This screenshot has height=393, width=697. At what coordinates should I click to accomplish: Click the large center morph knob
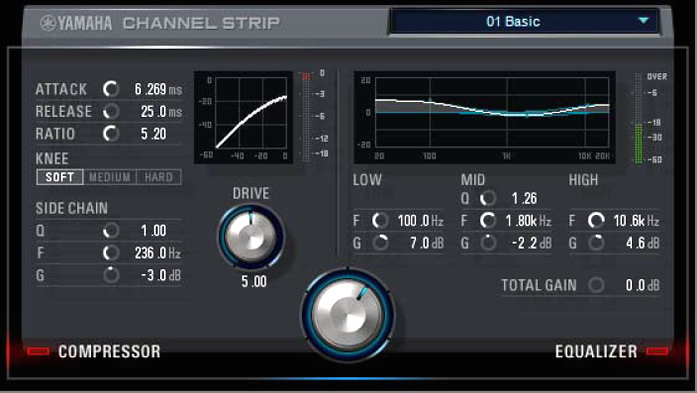coord(348,314)
